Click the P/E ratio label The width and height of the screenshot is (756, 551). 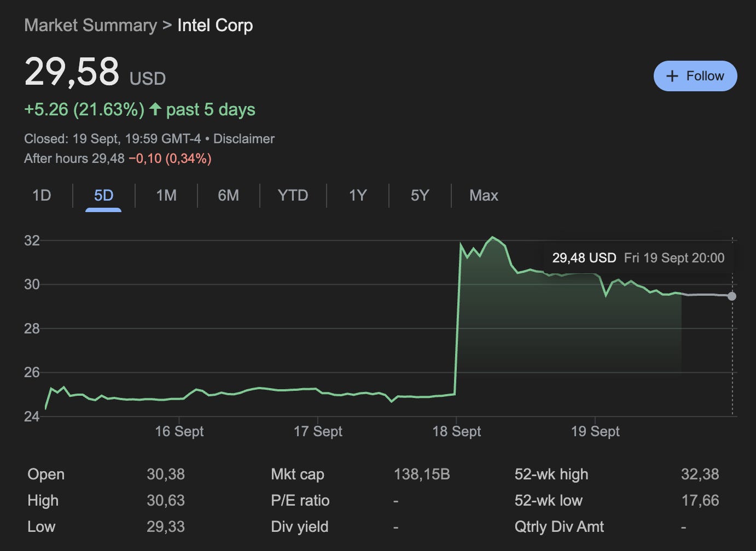tap(300, 500)
